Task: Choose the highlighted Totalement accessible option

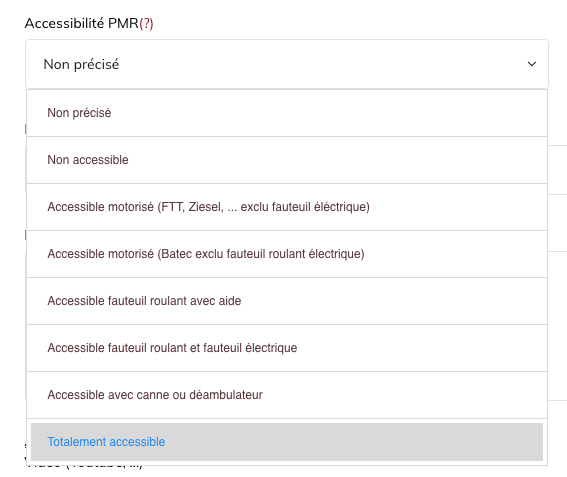Action: click(x=287, y=442)
